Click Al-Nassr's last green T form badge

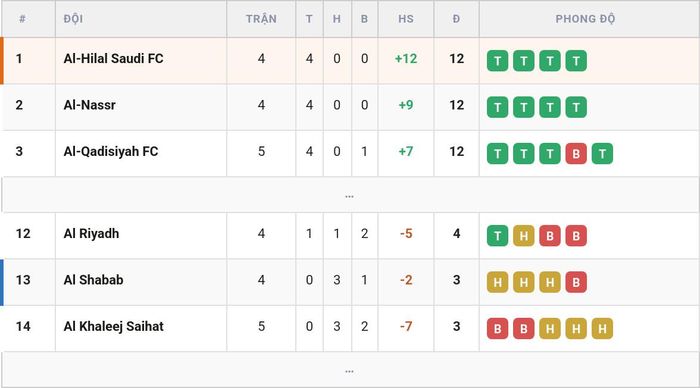[x=576, y=107]
